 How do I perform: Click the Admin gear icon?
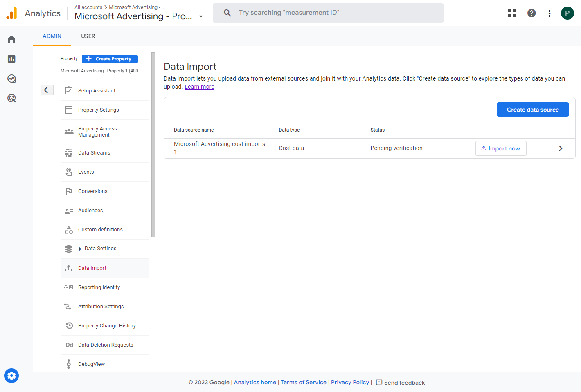[11, 375]
